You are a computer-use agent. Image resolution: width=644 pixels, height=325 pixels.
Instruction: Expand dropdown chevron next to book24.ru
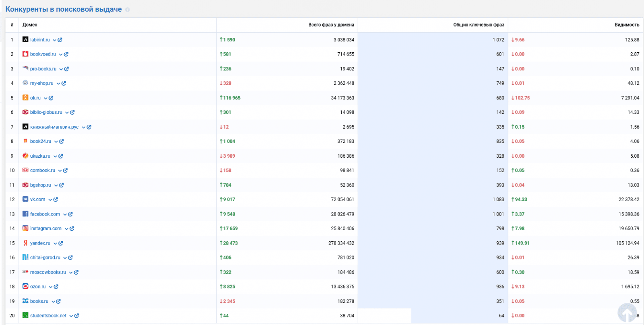(56, 142)
